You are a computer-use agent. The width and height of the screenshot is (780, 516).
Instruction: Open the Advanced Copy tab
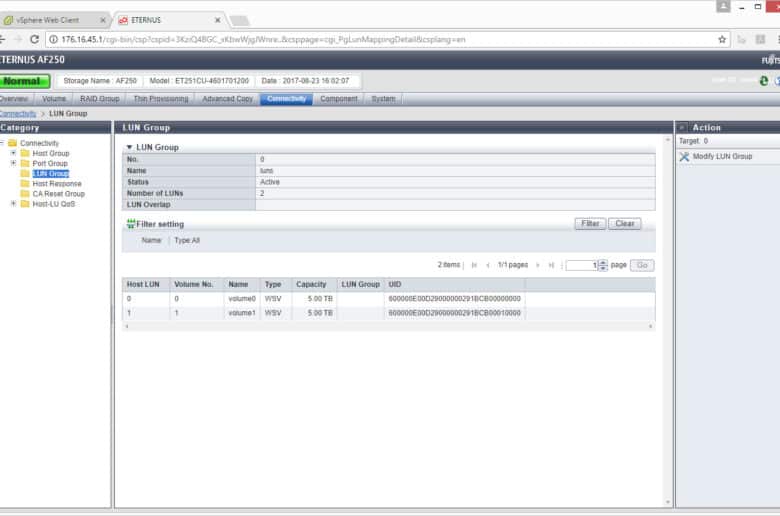[227, 99]
